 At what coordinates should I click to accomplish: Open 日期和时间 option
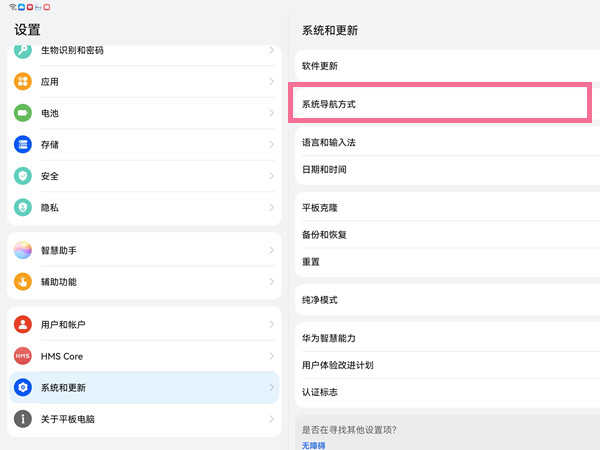point(448,170)
